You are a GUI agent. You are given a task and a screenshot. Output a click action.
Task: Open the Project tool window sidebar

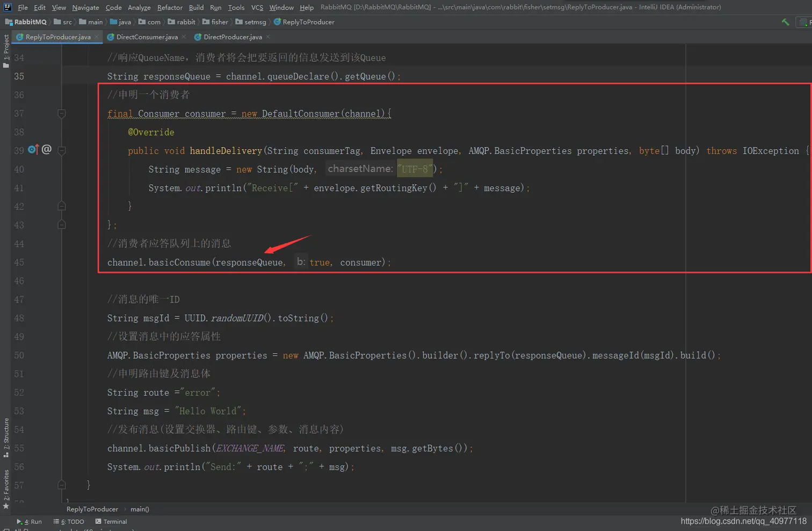(6, 51)
